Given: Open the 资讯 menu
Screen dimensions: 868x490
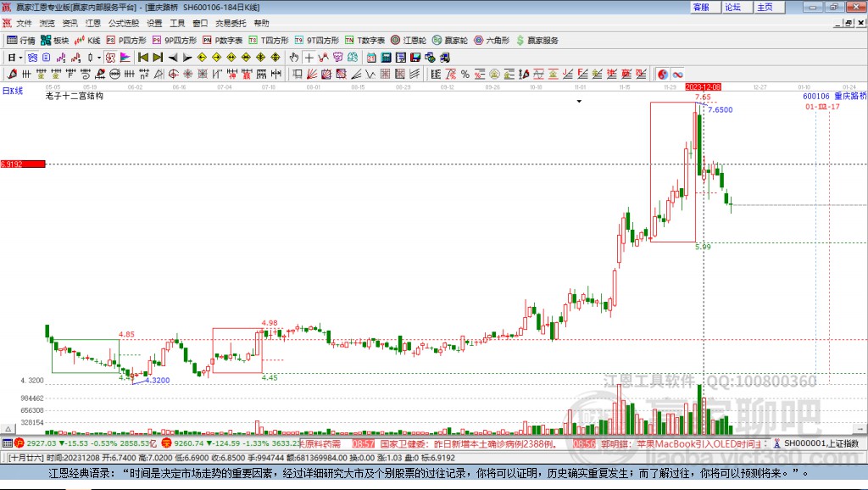Looking at the screenshot, I should 70,23.
